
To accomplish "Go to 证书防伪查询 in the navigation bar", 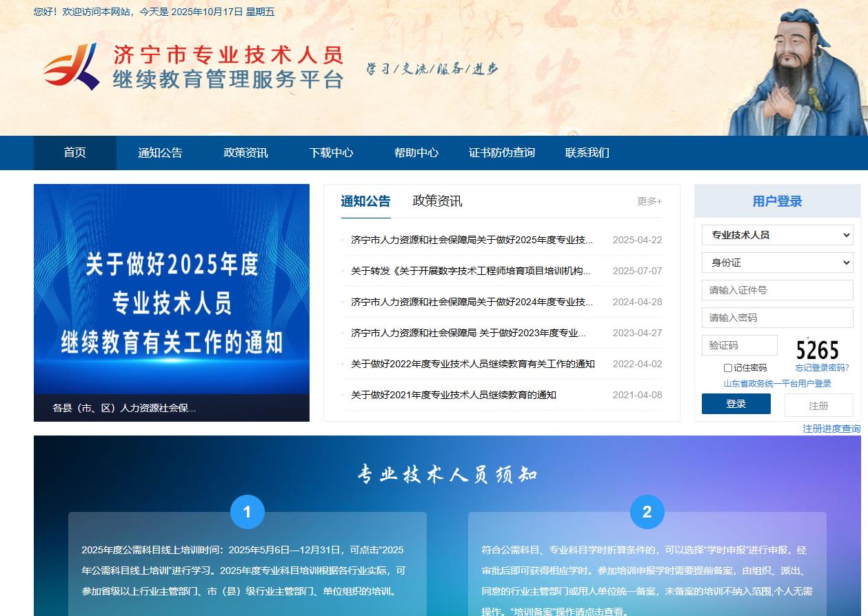I will click(x=501, y=153).
